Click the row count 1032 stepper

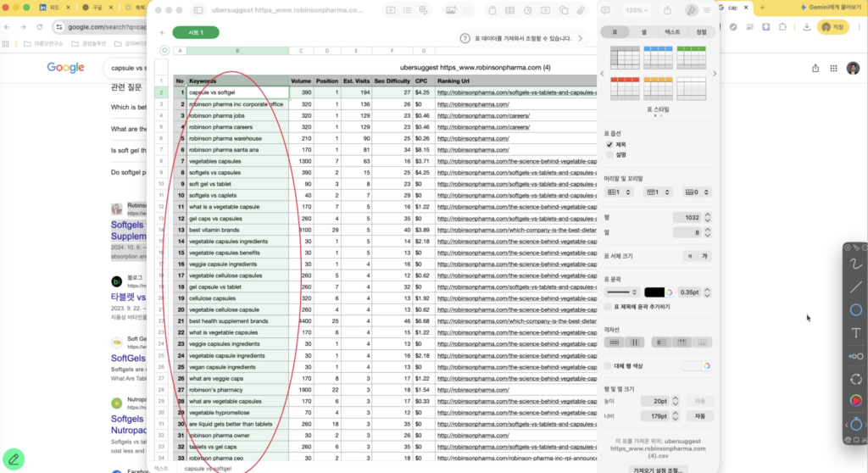point(708,218)
